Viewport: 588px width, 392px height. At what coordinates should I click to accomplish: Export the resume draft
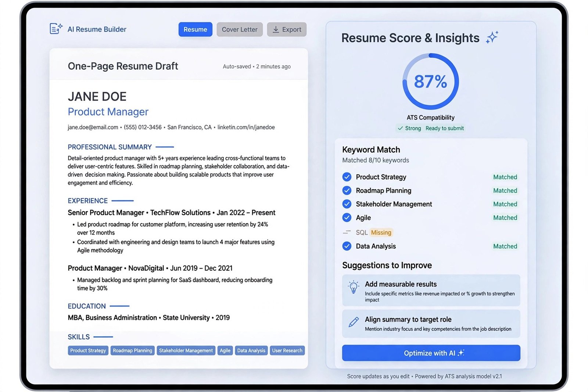pos(287,29)
